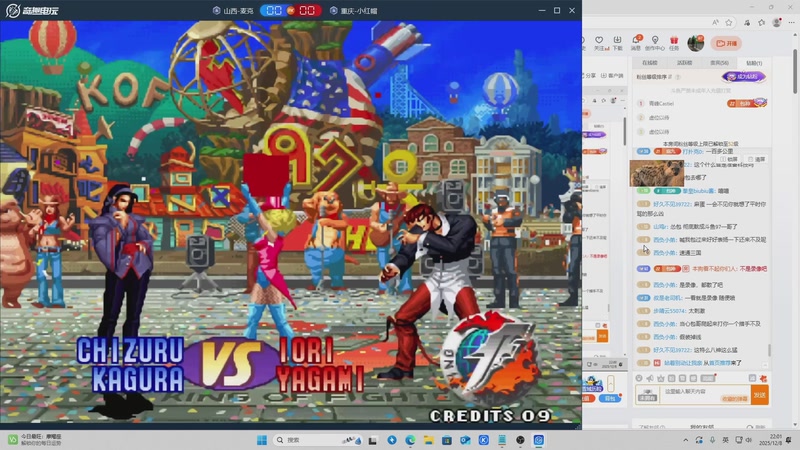Click the taskbar widget 今日最旺
This screenshot has height=450, width=800.
35,440
